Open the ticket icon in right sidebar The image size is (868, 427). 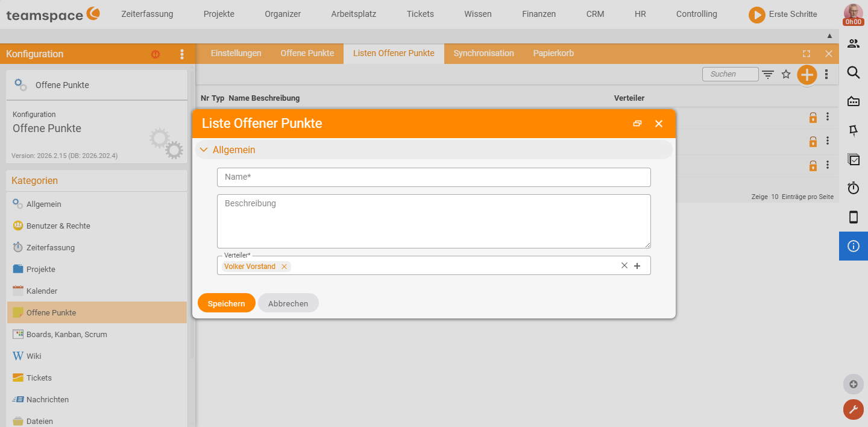854,101
